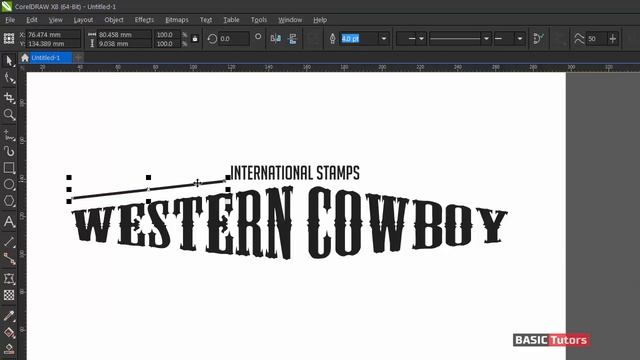Select the Ellipse tool
640x360 pixels.
coord(9,184)
